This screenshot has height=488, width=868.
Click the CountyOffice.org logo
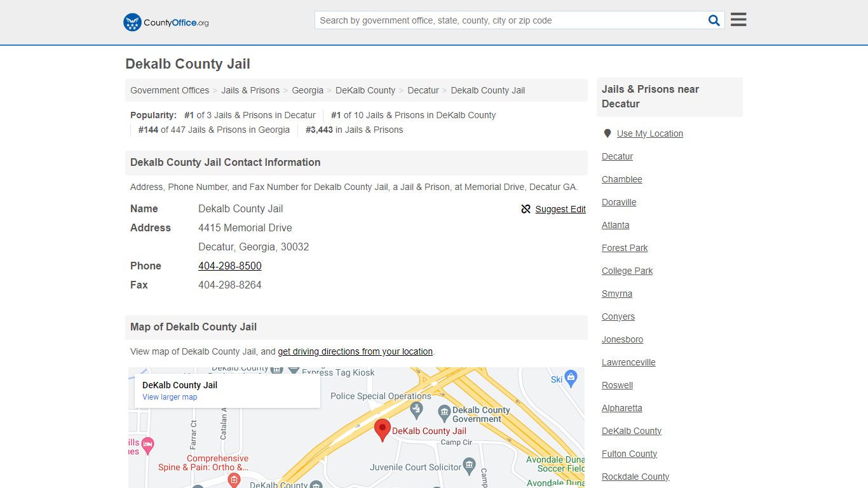point(166,22)
